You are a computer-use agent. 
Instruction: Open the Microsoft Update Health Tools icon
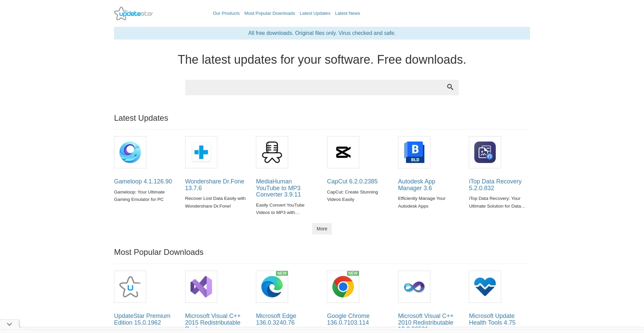(x=485, y=287)
